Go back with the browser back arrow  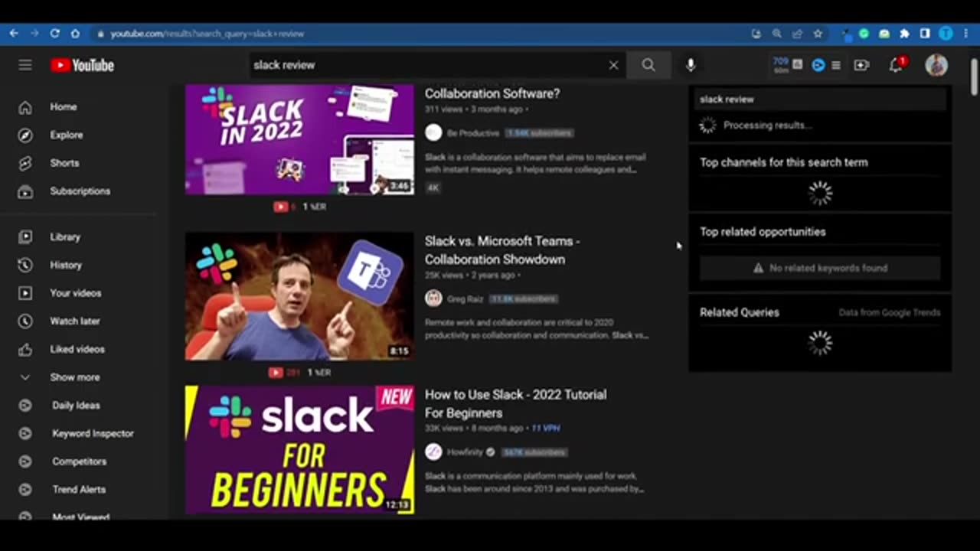14,34
